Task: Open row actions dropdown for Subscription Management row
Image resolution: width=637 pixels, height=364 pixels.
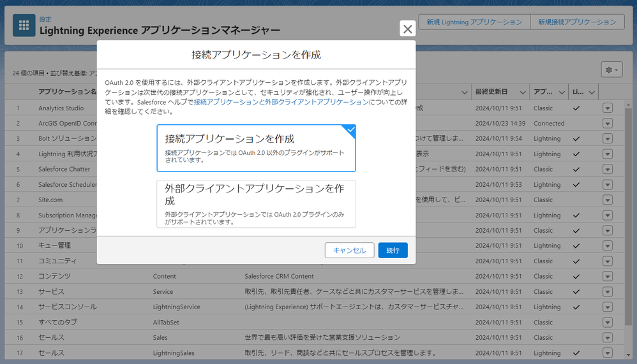Action: [x=608, y=215]
